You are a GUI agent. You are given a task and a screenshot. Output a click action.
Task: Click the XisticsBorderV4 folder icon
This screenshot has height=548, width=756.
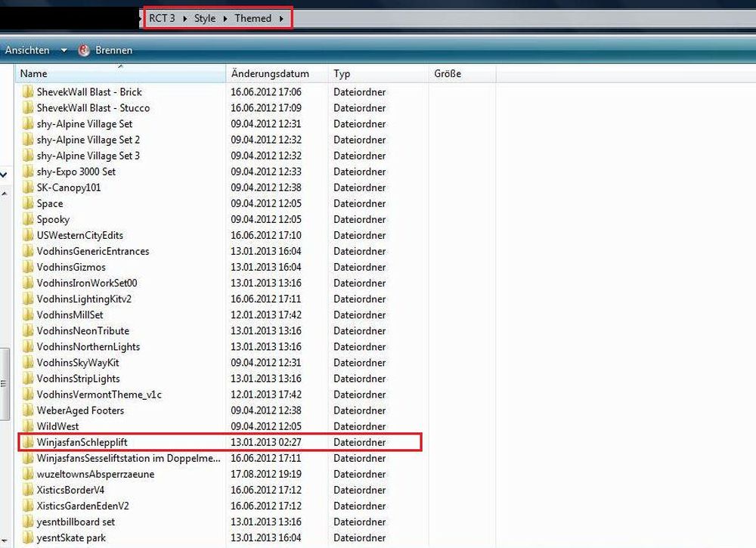click(28, 490)
